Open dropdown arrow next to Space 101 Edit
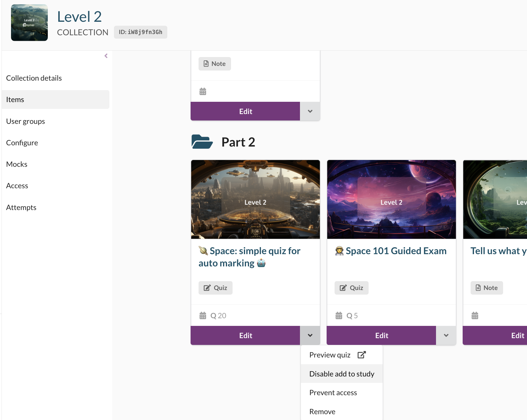This screenshot has width=527, height=420. coord(446,335)
